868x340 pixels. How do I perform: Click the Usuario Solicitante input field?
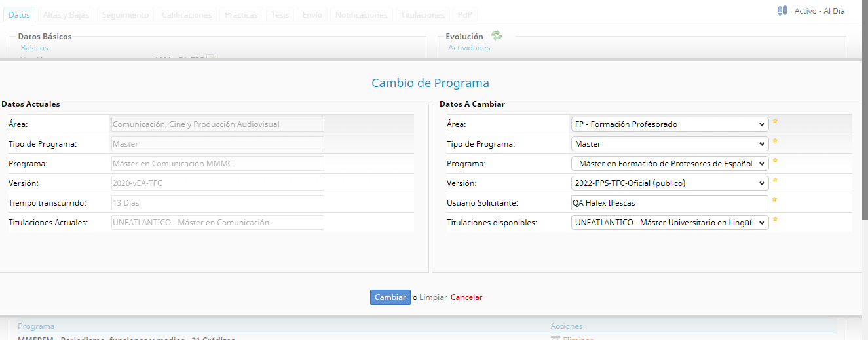(x=669, y=203)
